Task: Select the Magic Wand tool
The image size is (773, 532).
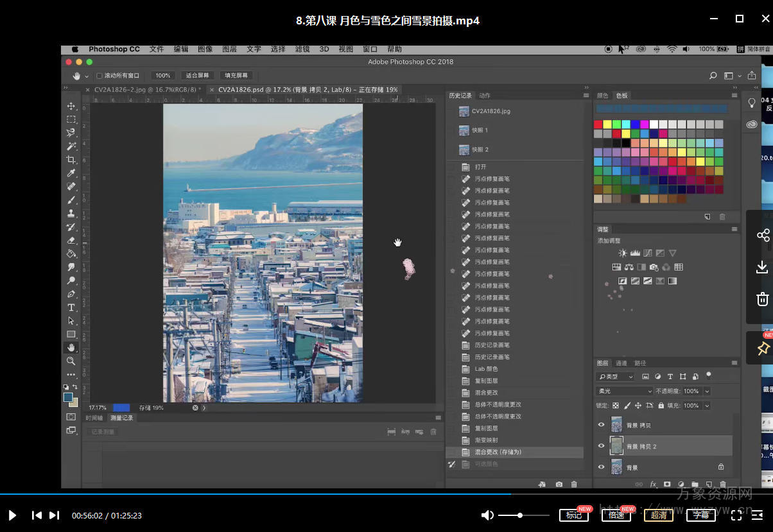Action: [71, 146]
